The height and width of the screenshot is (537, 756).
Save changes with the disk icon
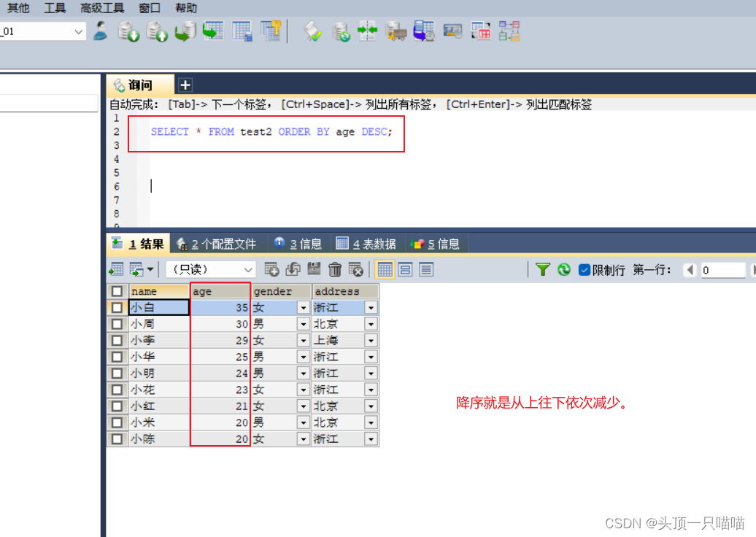tap(314, 269)
